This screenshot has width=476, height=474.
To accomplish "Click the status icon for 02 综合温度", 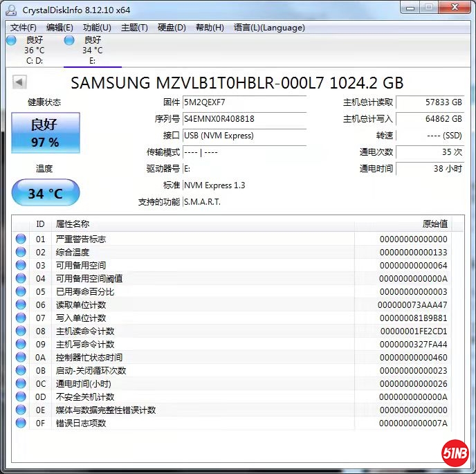I will click(x=21, y=252).
